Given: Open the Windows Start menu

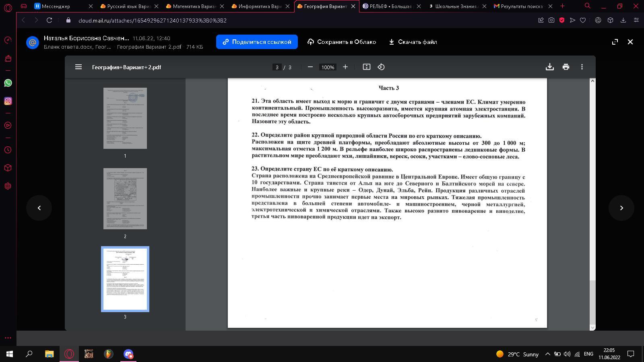Looking at the screenshot, I should point(10,354).
